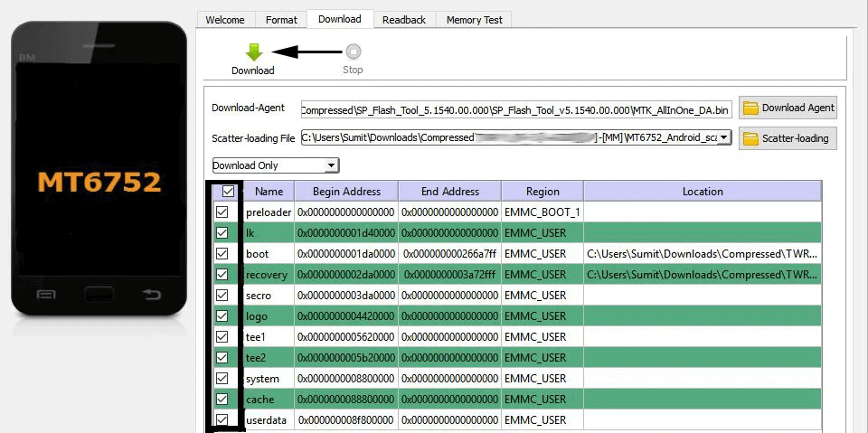
Task: Open the Memory Test tab
Action: (x=474, y=20)
